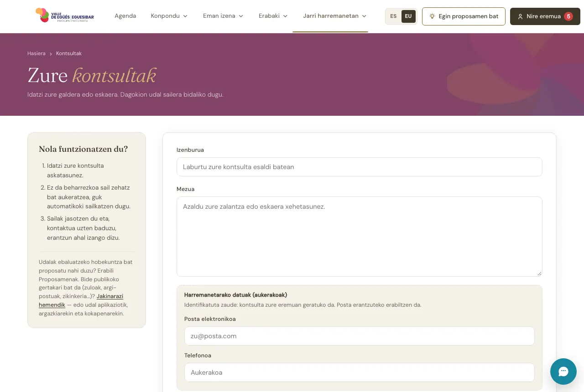Click inside the Mezua text area

[x=360, y=237]
